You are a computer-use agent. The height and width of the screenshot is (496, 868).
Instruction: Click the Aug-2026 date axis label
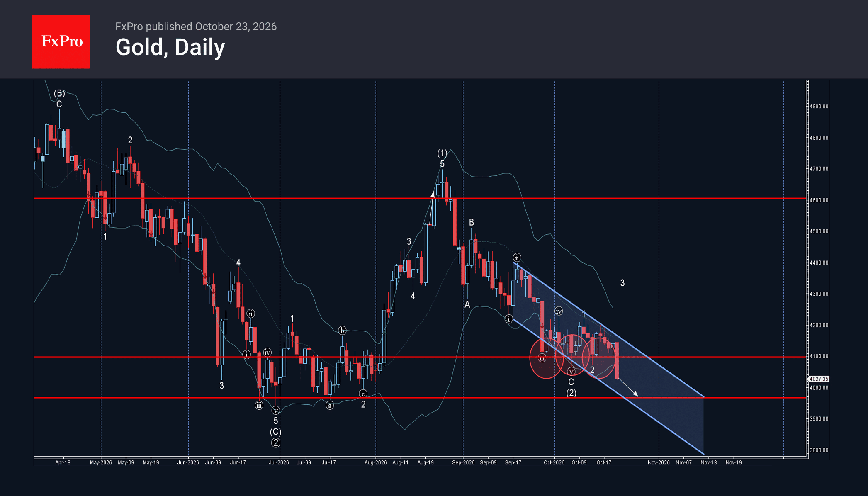tap(375, 462)
